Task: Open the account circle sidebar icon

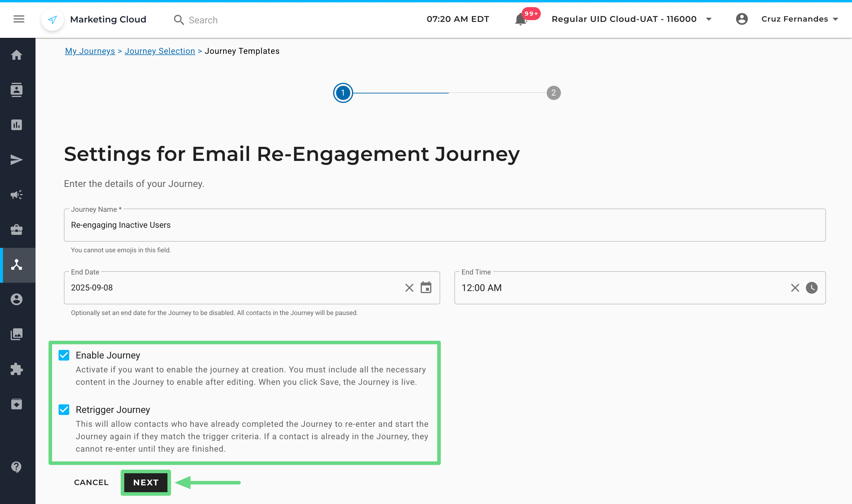Action: [17, 299]
